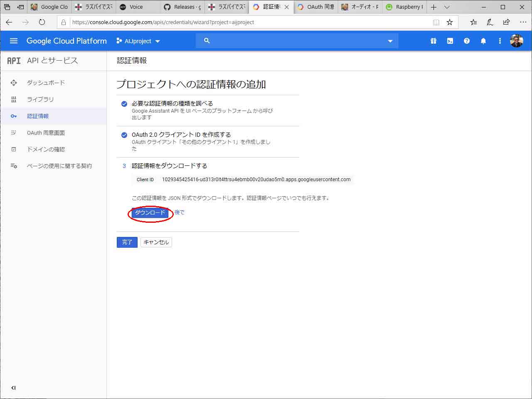The width and height of the screenshot is (532, 399).
Task: Open the user account avatar
Action: (x=517, y=41)
